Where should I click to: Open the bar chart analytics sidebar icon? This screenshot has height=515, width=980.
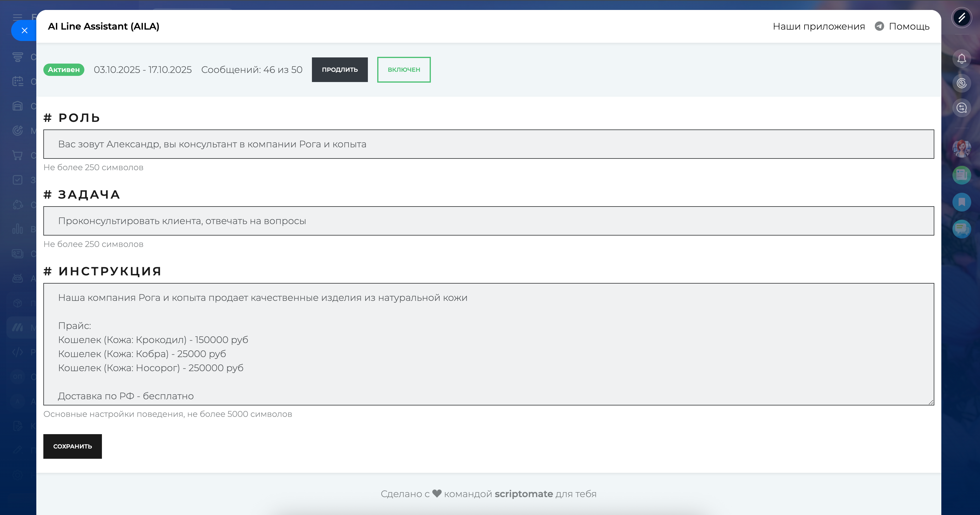point(18,229)
